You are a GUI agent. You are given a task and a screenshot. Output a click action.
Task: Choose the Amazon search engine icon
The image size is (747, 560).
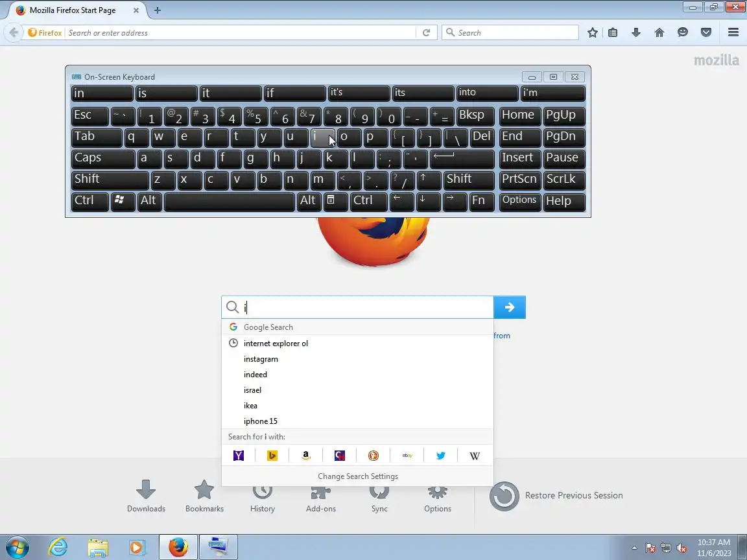[306, 456]
